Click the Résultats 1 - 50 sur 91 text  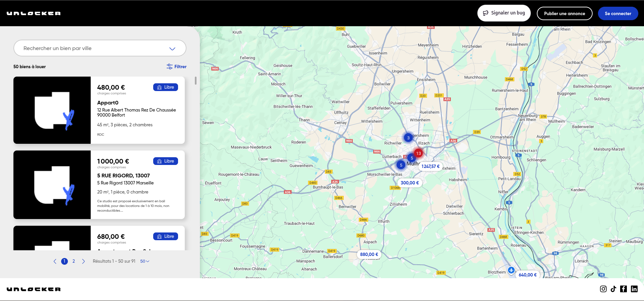114,261
